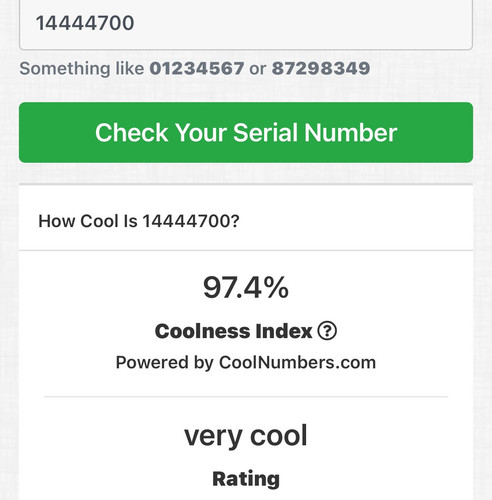Click the very cool rating text
Screen dimensions: 492x500
coord(246,436)
